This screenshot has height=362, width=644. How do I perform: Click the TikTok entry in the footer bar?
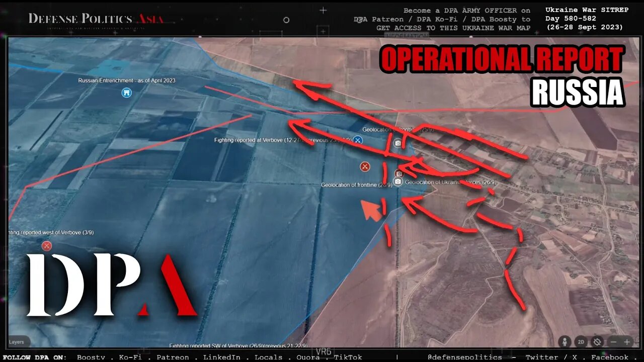[x=349, y=357]
